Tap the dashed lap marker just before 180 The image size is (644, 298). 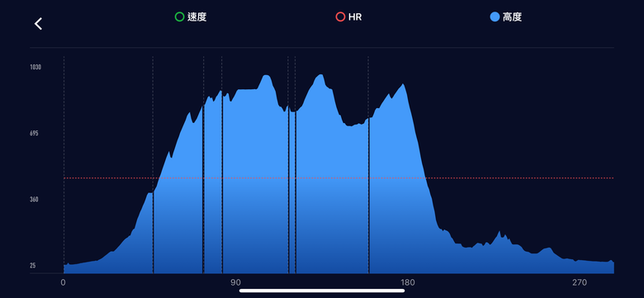(368, 164)
